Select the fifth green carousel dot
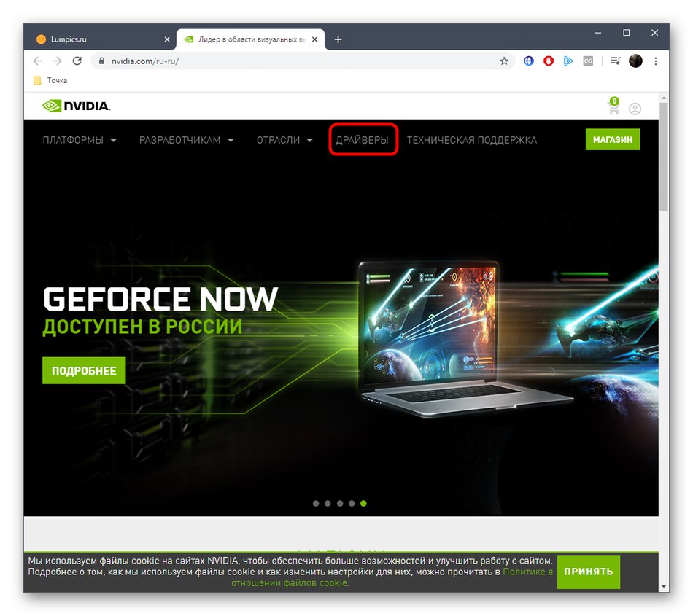The image size is (693, 616). (363, 504)
